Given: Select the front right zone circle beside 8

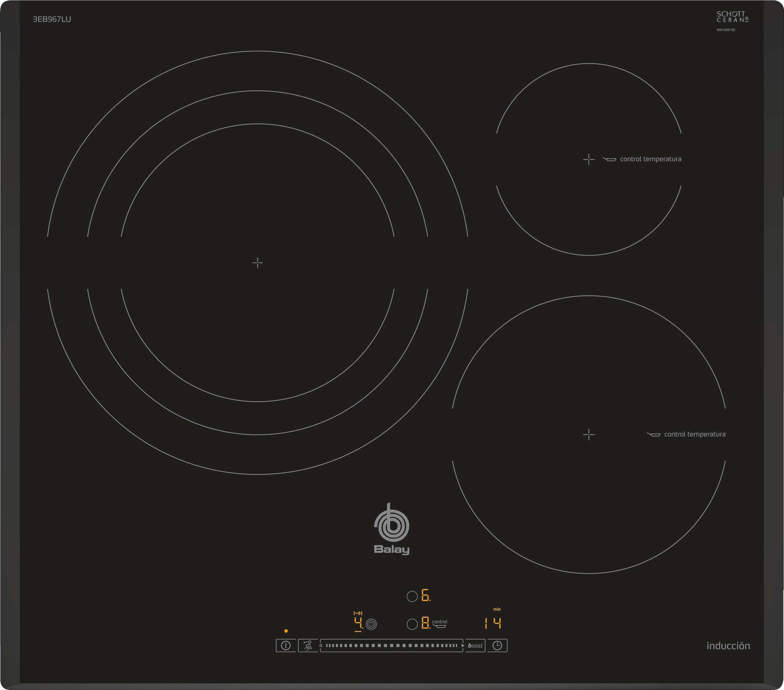Looking at the screenshot, I should pyautogui.click(x=412, y=624).
